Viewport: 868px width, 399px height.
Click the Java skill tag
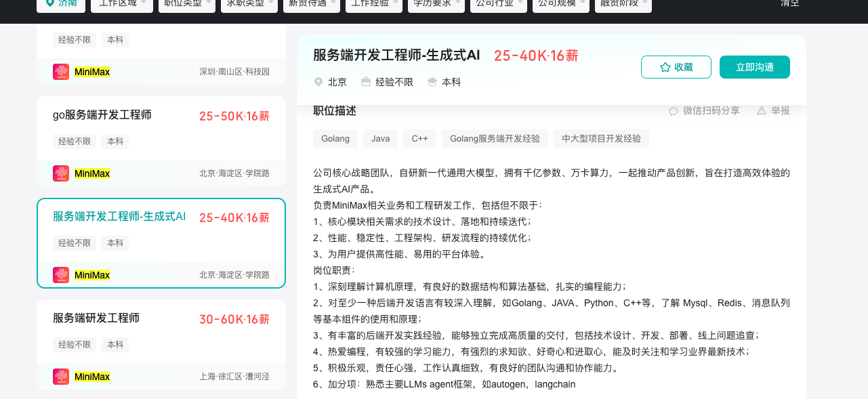pyautogui.click(x=381, y=139)
